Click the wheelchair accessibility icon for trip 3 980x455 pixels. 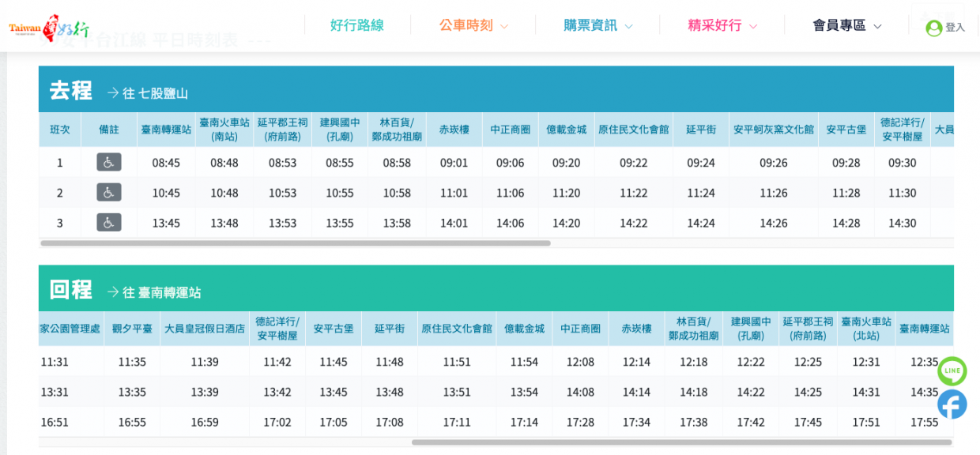coord(109,222)
